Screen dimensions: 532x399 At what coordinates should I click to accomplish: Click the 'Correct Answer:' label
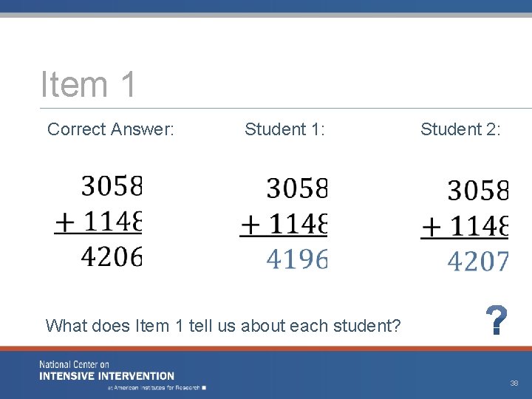[x=111, y=129]
